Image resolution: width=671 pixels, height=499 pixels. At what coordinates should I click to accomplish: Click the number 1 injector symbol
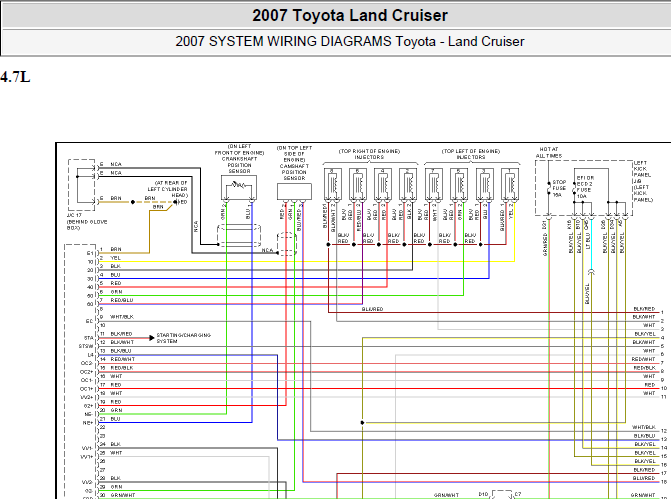(x=510, y=185)
